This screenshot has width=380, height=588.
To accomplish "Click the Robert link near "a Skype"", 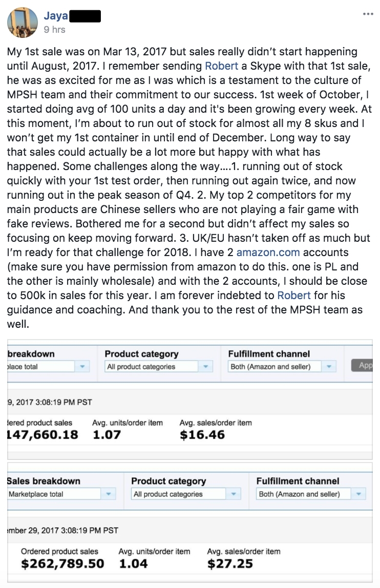I will (221, 66).
